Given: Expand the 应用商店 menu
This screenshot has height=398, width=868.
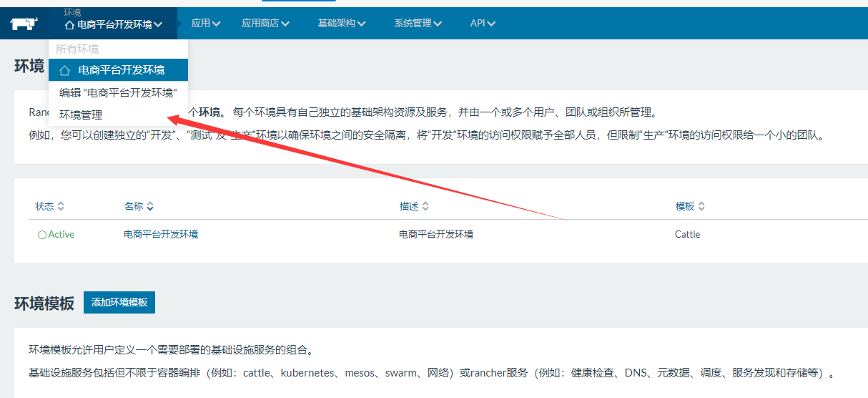Looking at the screenshot, I should click(x=265, y=24).
